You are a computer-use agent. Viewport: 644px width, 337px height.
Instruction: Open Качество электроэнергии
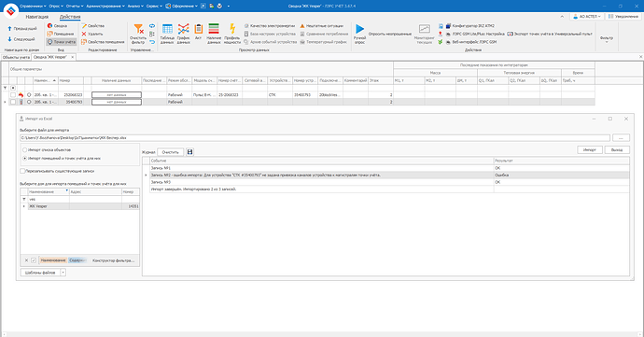[270, 25]
